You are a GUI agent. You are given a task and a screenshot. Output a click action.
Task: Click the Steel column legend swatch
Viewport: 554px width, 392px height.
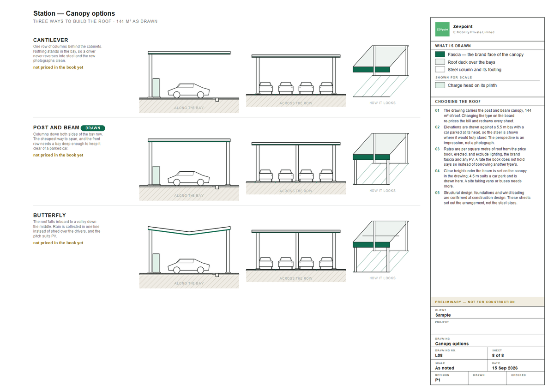(440, 70)
